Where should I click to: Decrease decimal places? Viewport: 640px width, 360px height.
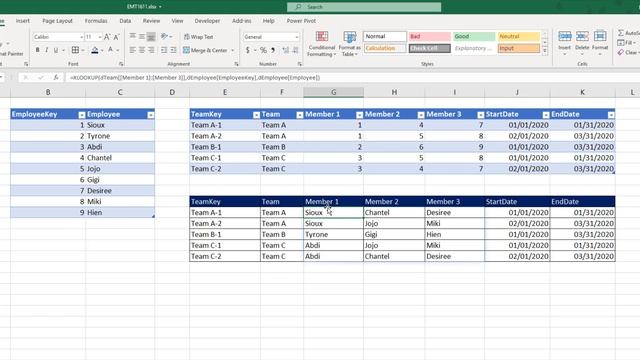295,50
